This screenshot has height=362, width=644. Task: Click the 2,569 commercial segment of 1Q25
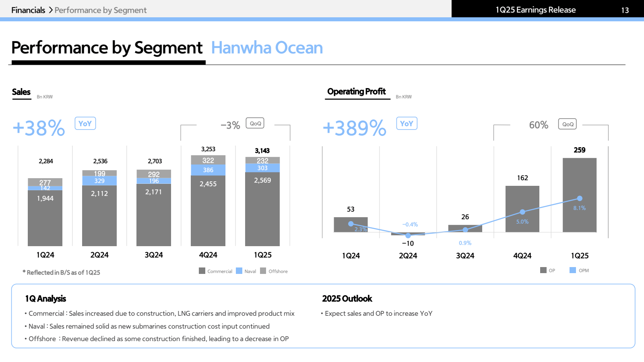[x=262, y=209]
